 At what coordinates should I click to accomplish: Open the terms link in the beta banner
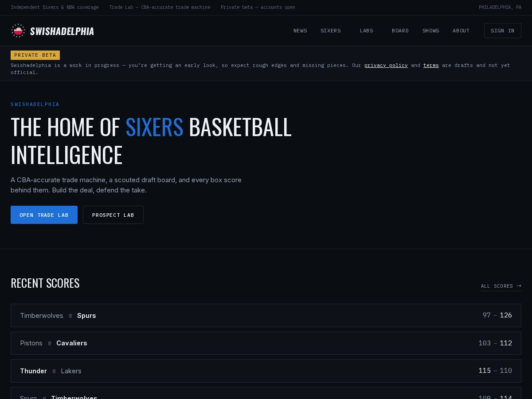[431, 65]
